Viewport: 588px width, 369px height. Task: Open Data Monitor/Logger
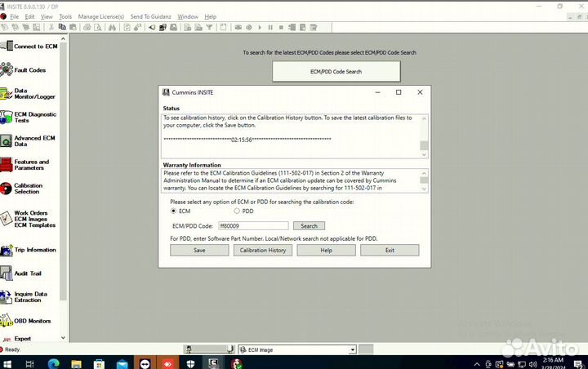[x=28, y=93]
